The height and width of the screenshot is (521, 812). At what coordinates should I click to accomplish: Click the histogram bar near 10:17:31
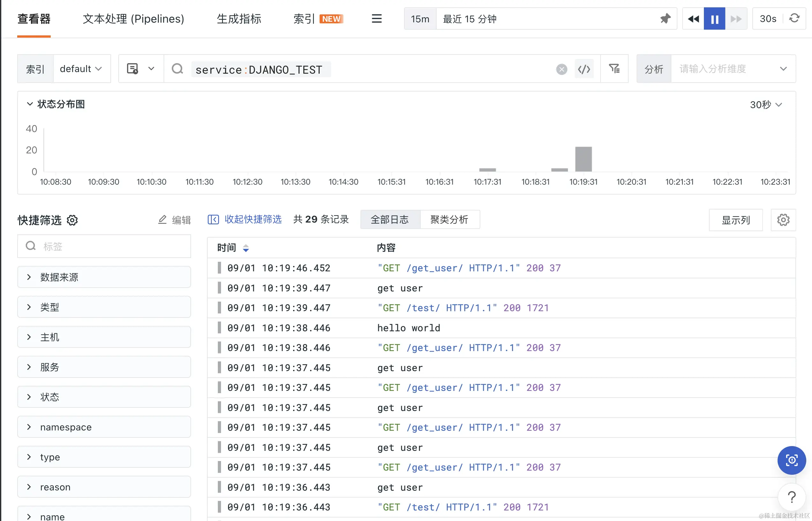click(x=488, y=170)
